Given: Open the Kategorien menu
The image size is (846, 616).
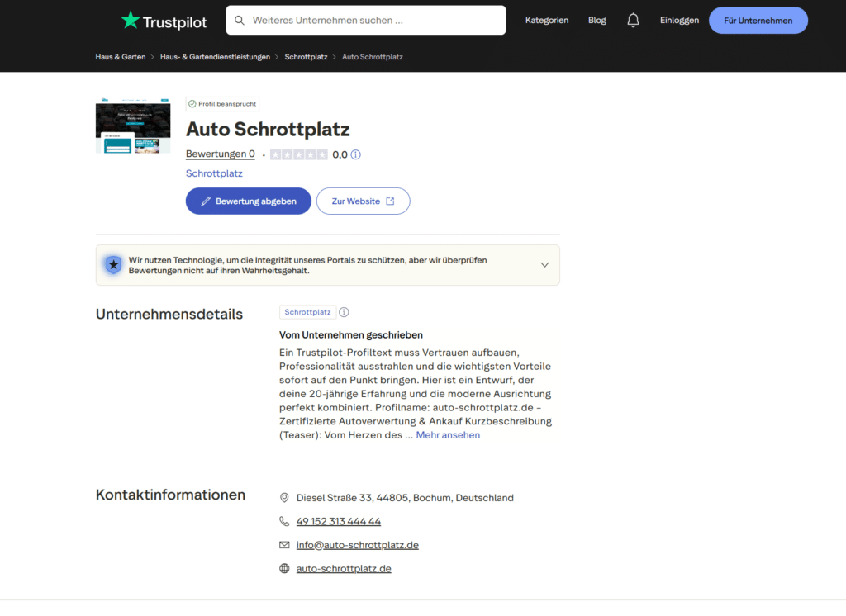Looking at the screenshot, I should coord(547,21).
